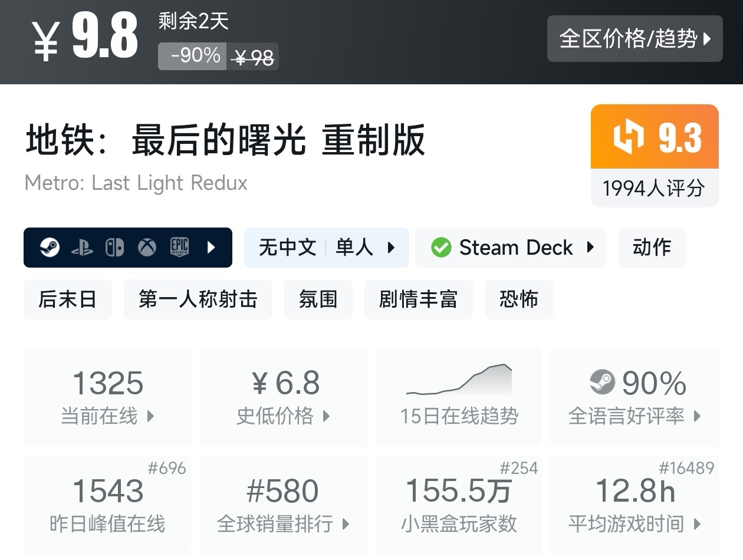
Task: Click the Xbox platform icon
Action: click(x=147, y=248)
